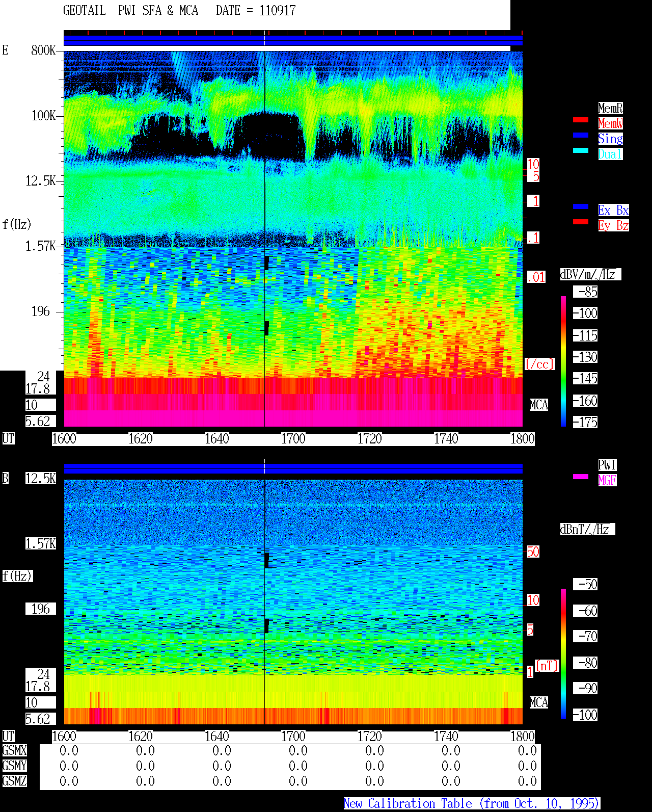Screen dimensions: 652x812
Task: Click the 800K frequency label
Action: [x=43, y=50]
